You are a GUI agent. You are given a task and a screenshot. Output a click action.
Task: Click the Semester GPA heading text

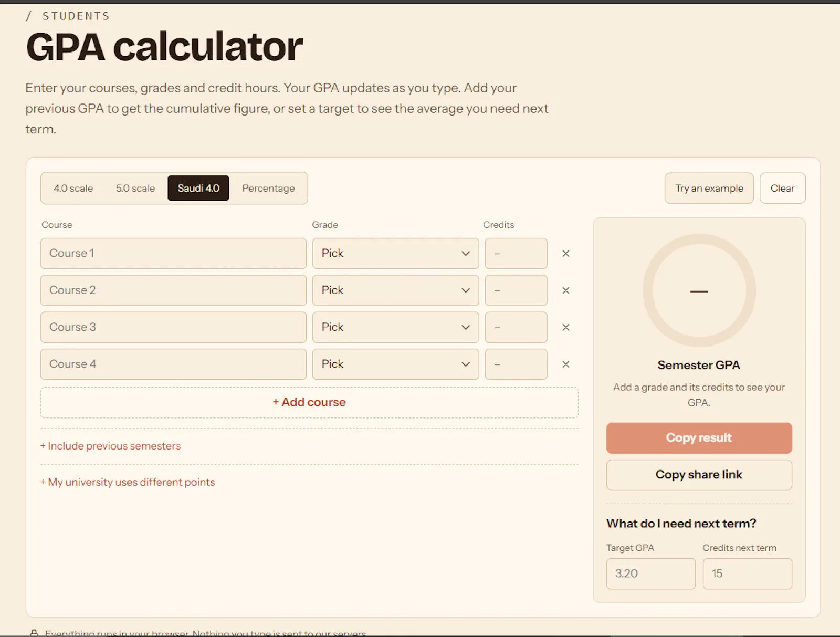point(699,365)
